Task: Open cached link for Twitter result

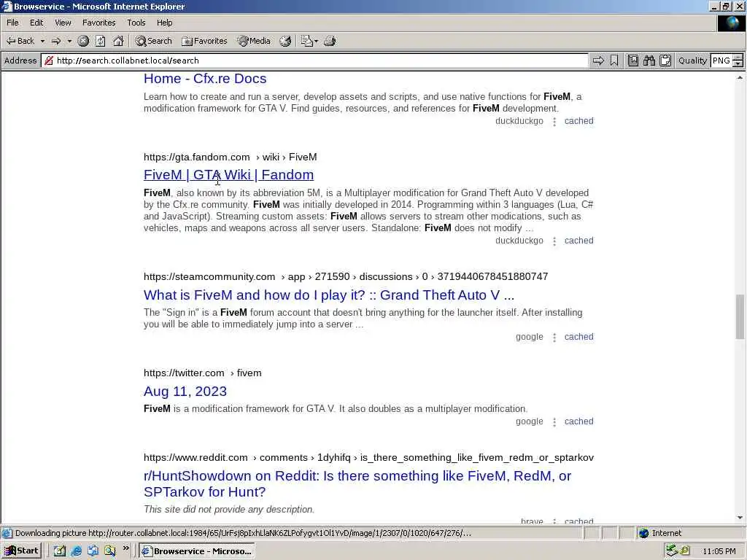Action: point(578,421)
